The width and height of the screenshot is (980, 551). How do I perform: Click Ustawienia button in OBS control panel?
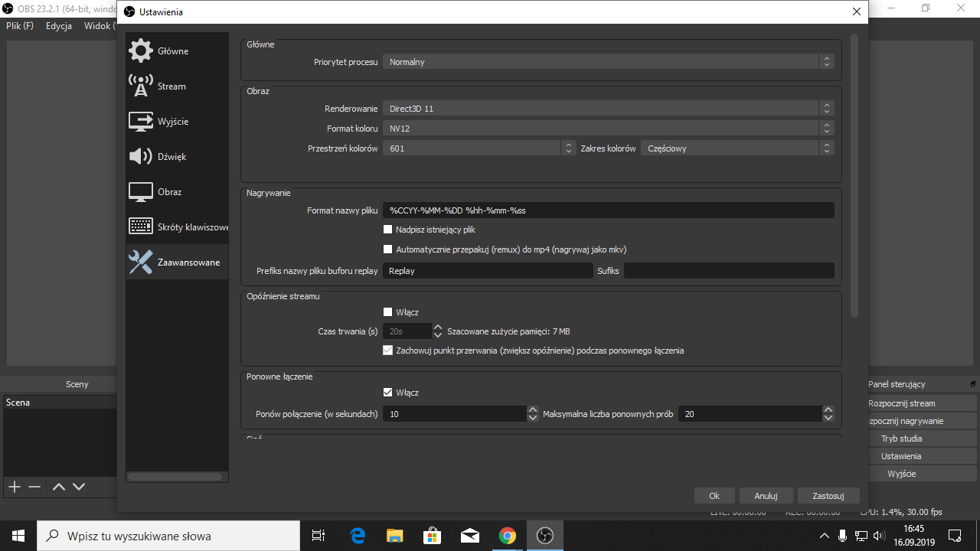click(922, 456)
